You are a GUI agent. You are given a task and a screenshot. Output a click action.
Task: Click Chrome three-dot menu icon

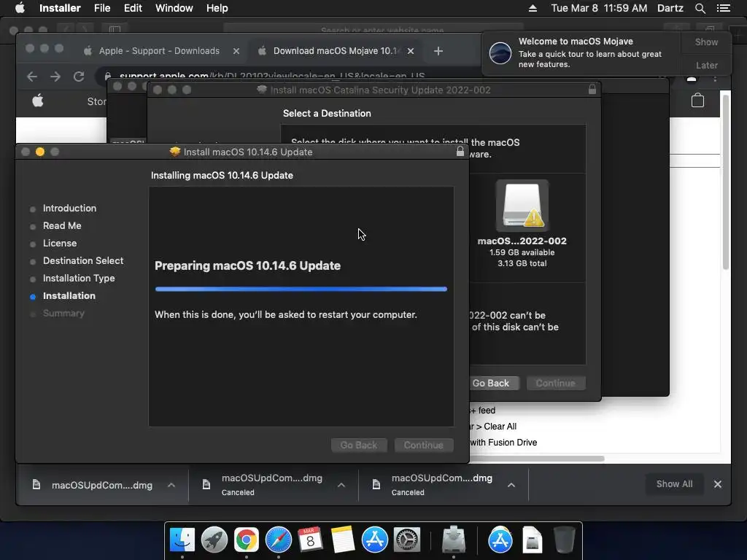(715, 79)
